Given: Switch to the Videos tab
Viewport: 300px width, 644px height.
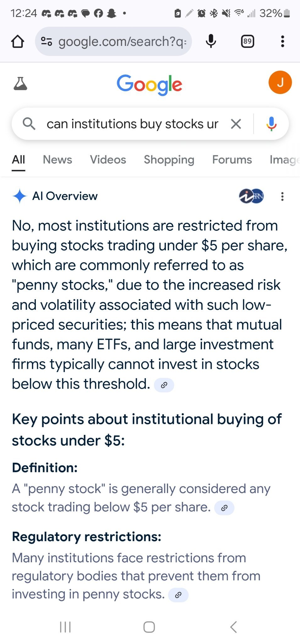Looking at the screenshot, I should click(x=108, y=160).
